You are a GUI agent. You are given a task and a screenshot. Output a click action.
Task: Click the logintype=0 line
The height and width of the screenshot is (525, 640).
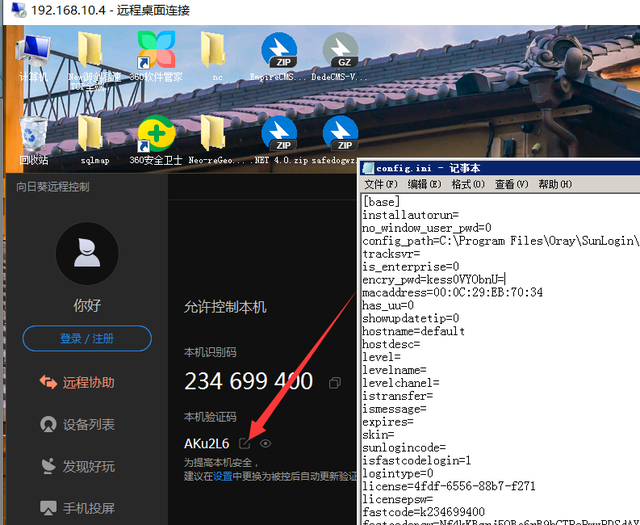point(398,474)
